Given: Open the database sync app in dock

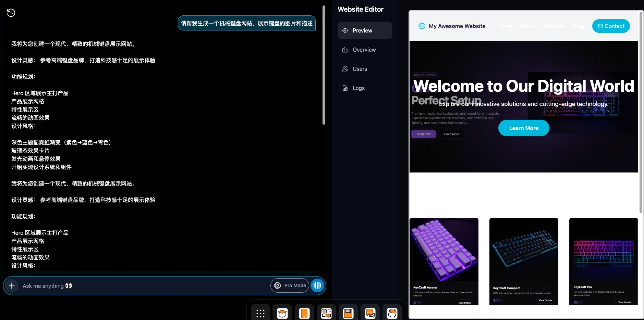Looking at the screenshot, I should [x=326, y=313].
